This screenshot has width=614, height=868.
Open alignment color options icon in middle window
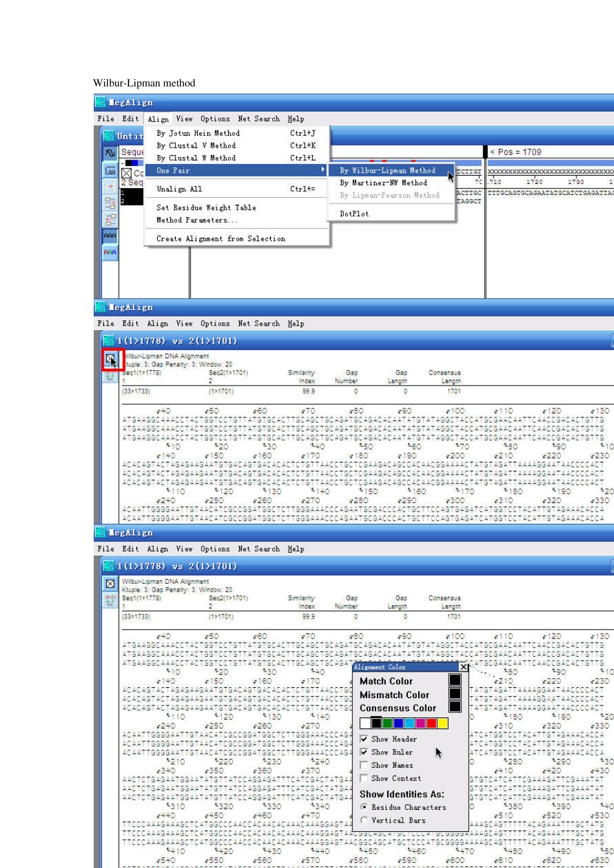coord(111,358)
